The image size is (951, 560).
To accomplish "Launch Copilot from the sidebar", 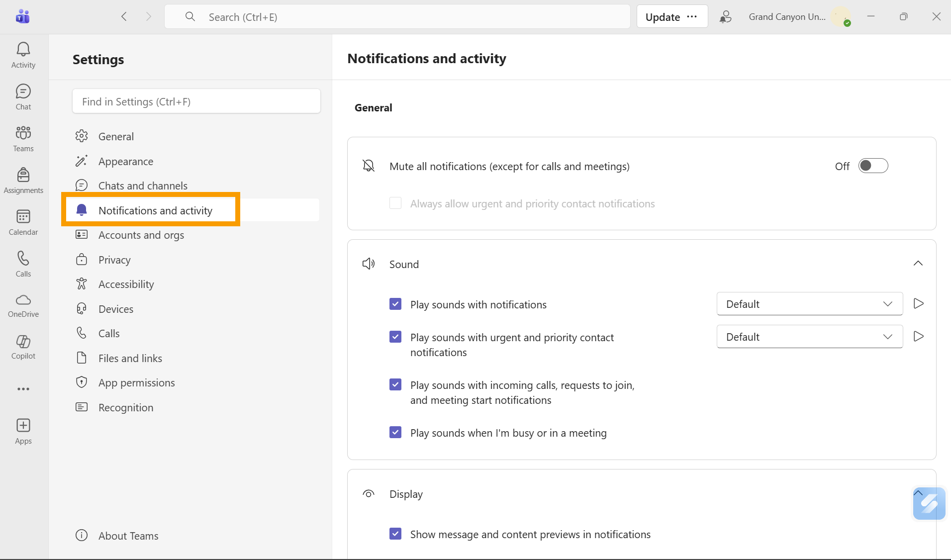I will tap(23, 347).
